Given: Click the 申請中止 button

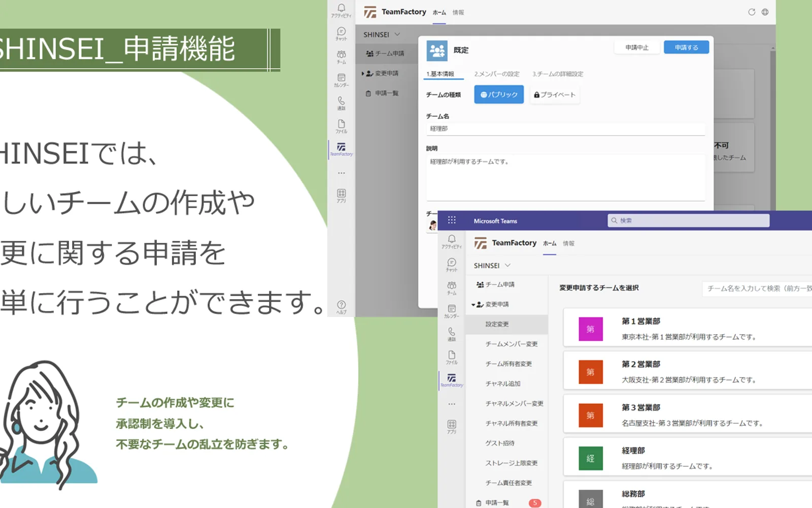Looking at the screenshot, I should [637, 47].
